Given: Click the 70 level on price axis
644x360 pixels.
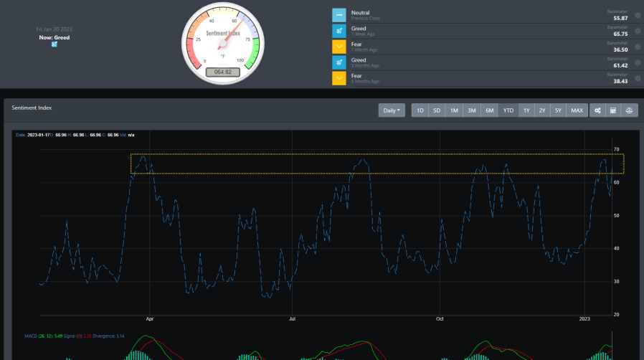Looking at the screenshot, I should click(616, 149).
